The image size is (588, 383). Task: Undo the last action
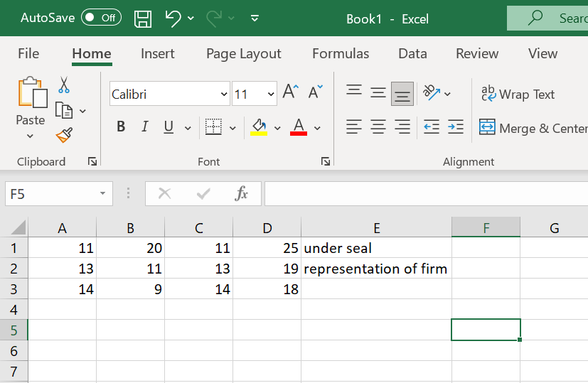click(x=173, y=18)
